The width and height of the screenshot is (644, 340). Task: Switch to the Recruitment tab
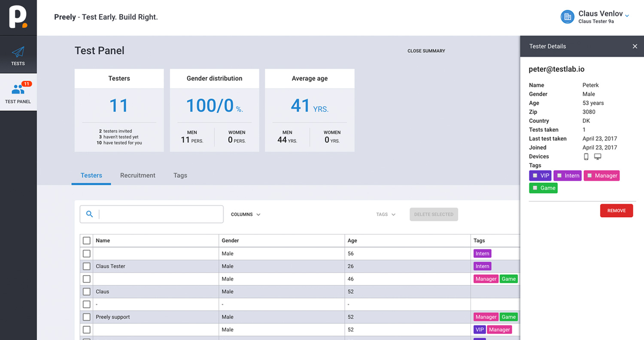138,175
